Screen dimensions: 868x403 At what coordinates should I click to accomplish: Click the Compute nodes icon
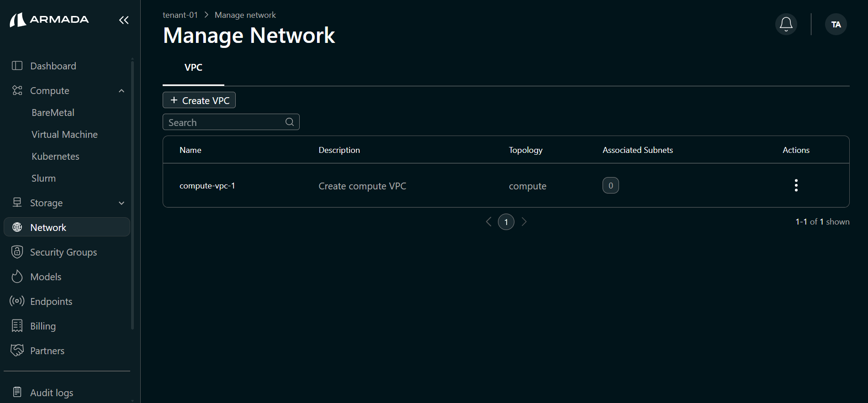point(17,90)
